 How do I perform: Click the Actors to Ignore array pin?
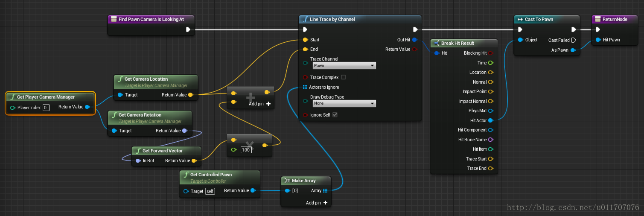click(305, 87)
